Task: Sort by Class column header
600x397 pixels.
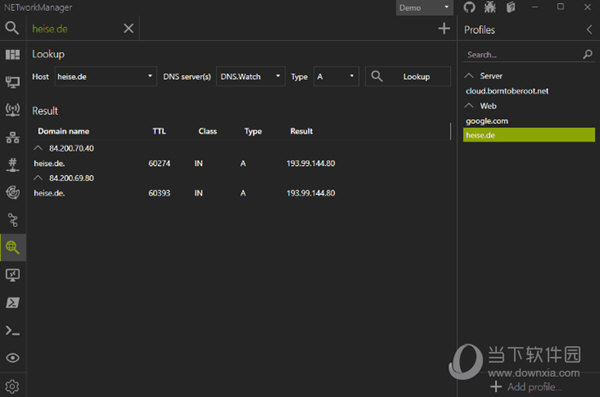Action: 207,131
